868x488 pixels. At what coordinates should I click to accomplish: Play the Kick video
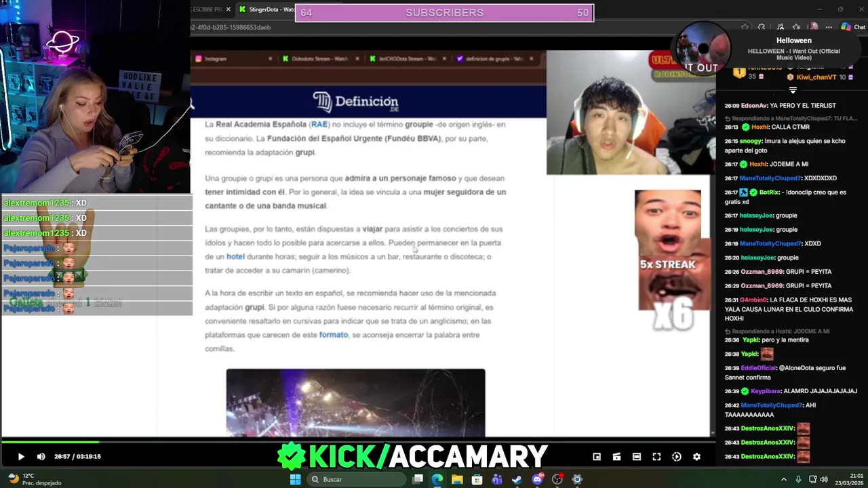click(x=20, y=457)
